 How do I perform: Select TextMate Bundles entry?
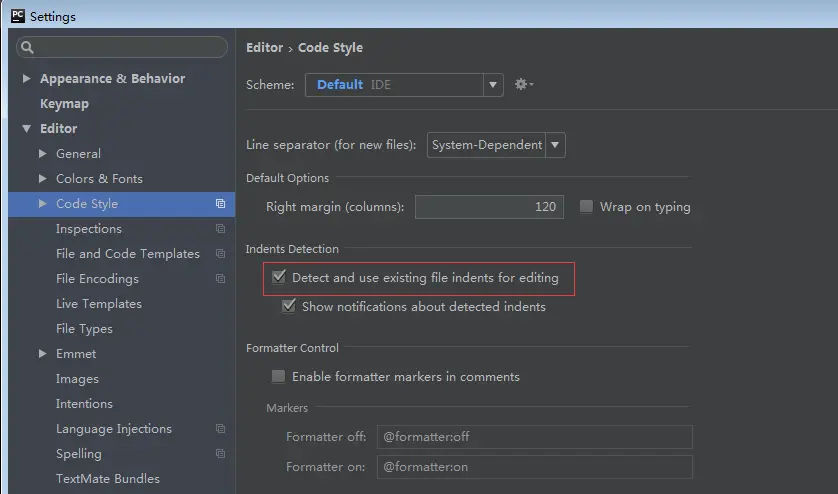[x=107, y=478]
